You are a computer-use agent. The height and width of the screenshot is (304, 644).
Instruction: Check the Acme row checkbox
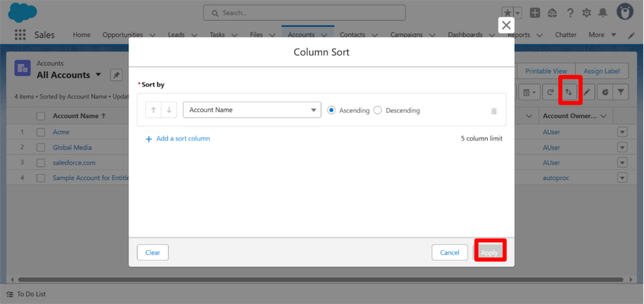pos(41,132)
